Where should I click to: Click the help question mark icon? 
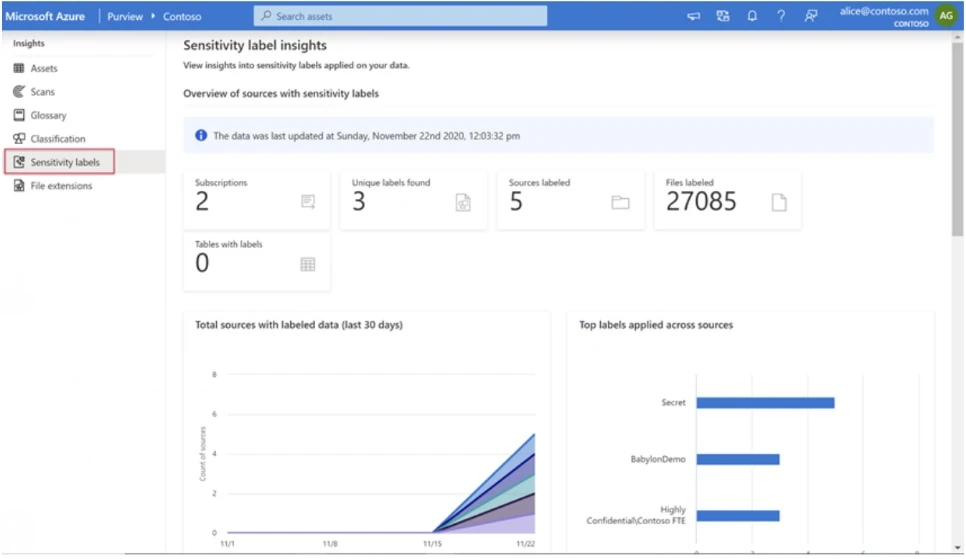pyautogui.click(x=781, y=16)
